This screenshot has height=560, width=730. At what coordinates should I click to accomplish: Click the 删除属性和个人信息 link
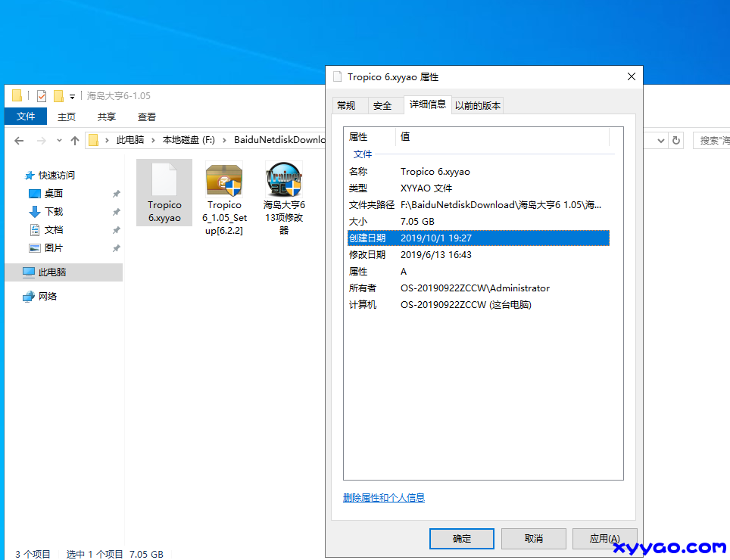tap(383, 497)
